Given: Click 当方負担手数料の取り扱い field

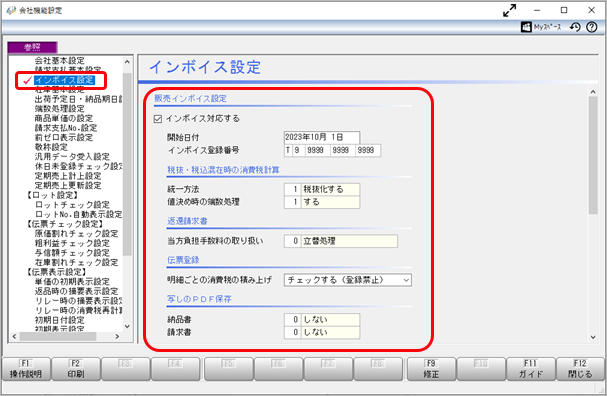Looking at the screenshot, I should 341,241.
